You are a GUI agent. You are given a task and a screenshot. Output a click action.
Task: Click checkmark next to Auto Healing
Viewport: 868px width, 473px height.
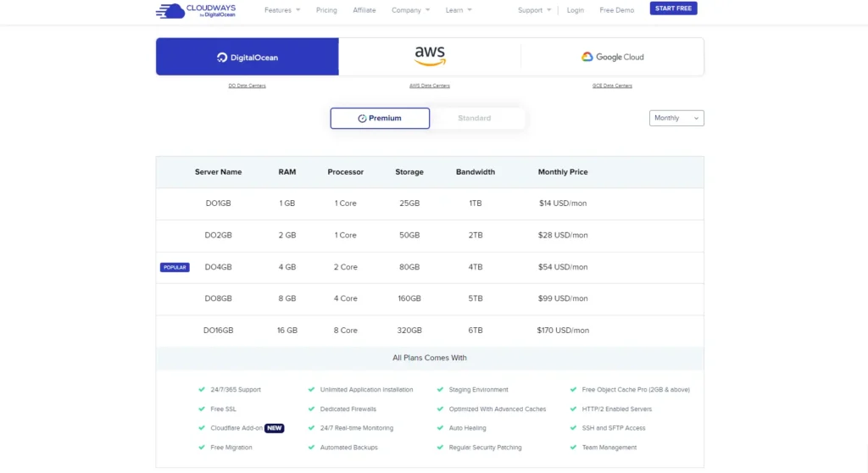[440, 427]
